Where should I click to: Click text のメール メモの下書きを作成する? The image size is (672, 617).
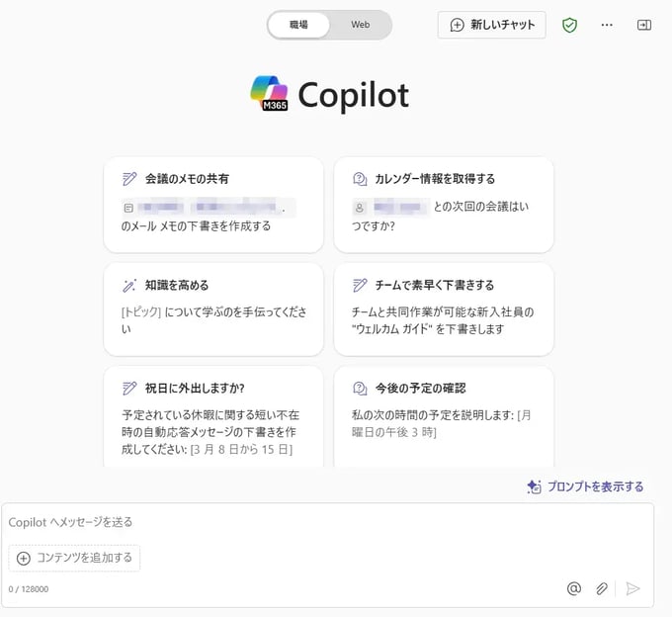[196, 226]
